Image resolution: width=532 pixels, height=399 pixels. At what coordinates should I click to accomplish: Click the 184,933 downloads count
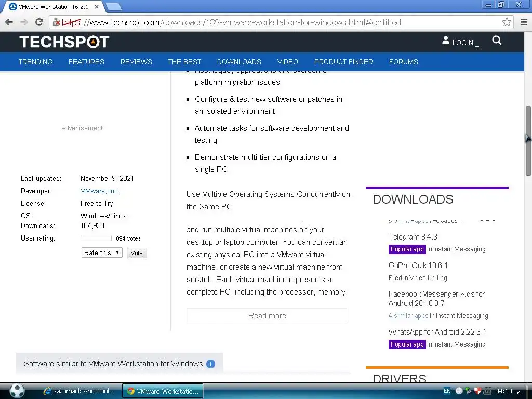pos(92,225)
